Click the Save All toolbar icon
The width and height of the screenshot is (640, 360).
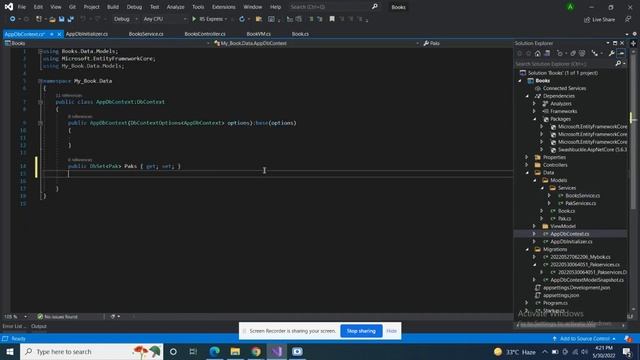(71, 19)
